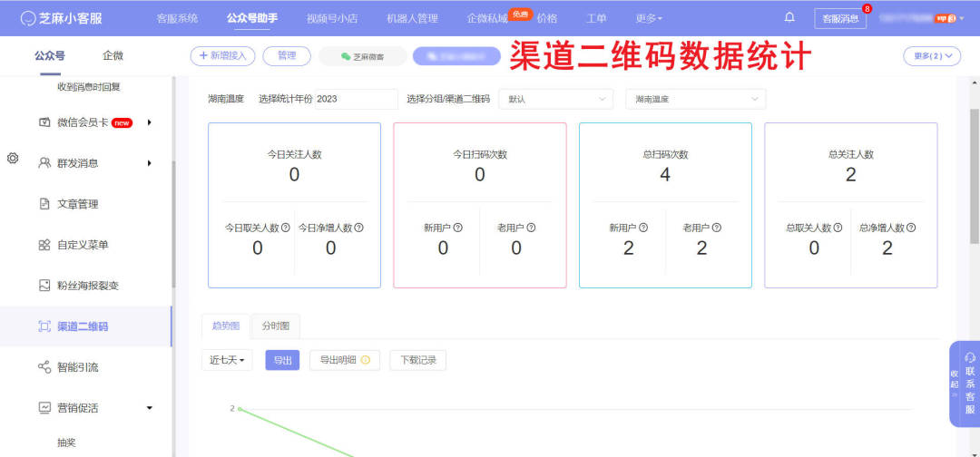Open the 自定义菜单 sidebar item
Screen dimensions: 980x457
[85, 246]
